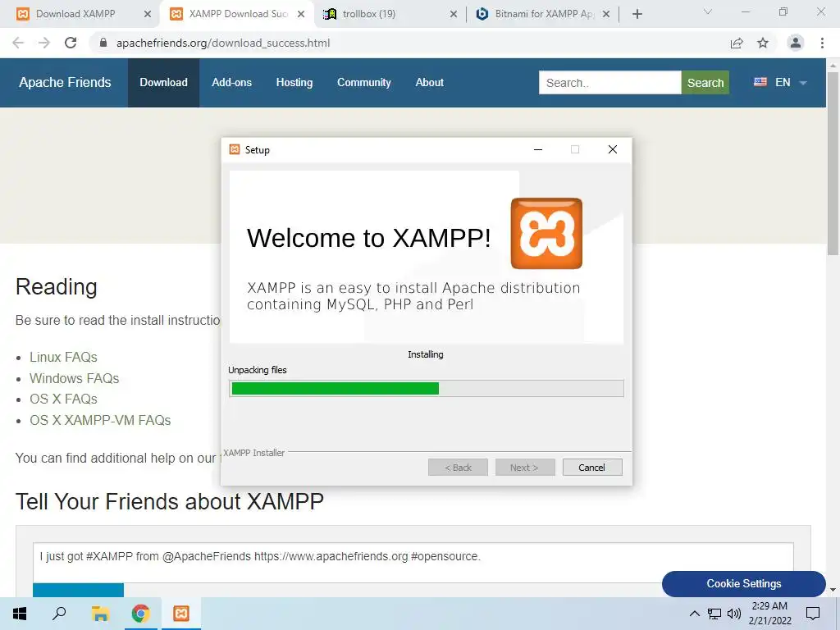Close the trollbox tab
840x630 pixels.
click(453, 14)
